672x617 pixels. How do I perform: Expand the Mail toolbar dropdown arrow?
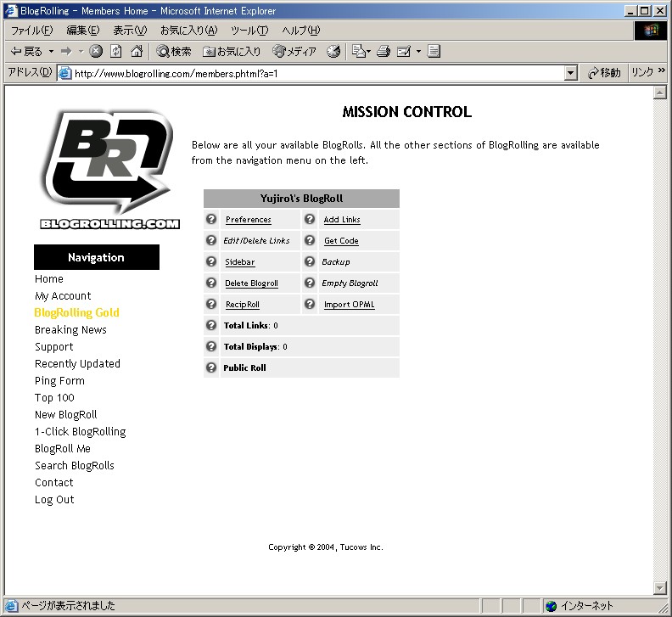(368, 52)
